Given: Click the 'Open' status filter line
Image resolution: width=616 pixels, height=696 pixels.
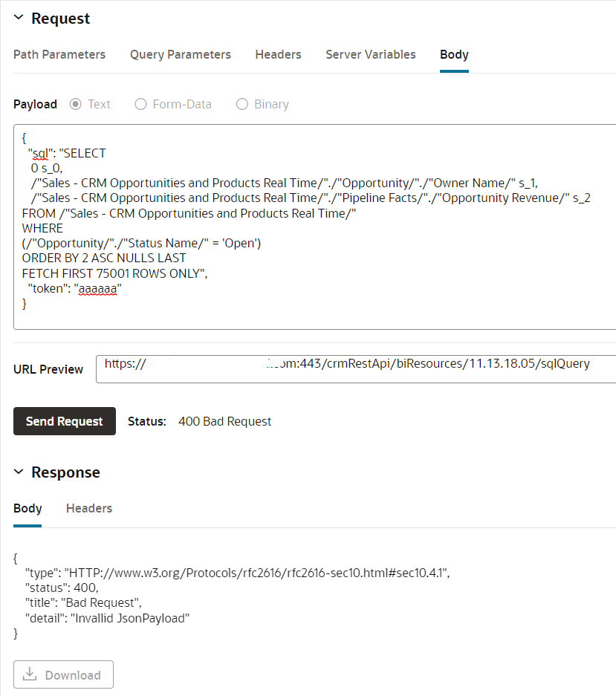Looking at the screenshot, I should [142, 243].
